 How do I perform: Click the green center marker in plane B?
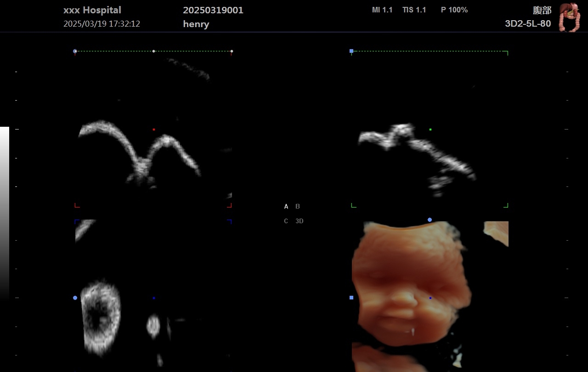(430, 130)
